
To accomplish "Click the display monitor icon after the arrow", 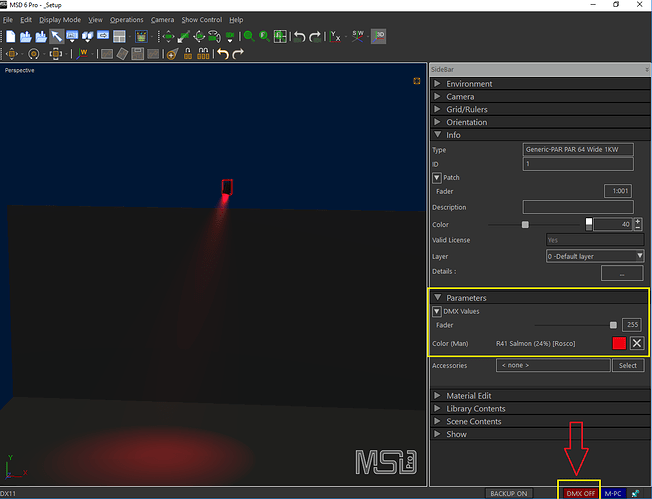I will point(72,37).
